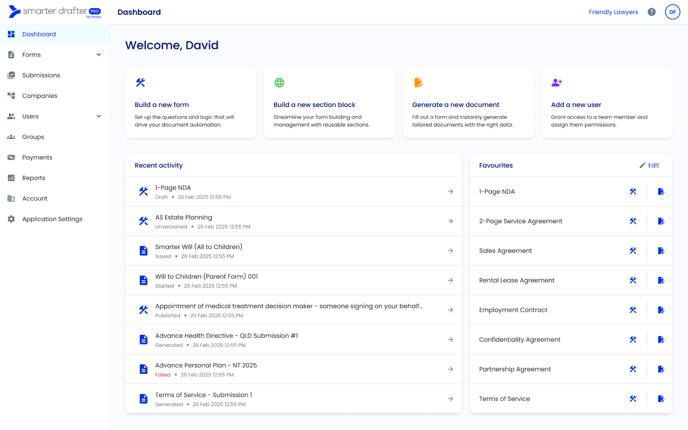688x430 pixels.
Task: Open form builder for Partnership Agreement
Action: click(x=633, y=369)
